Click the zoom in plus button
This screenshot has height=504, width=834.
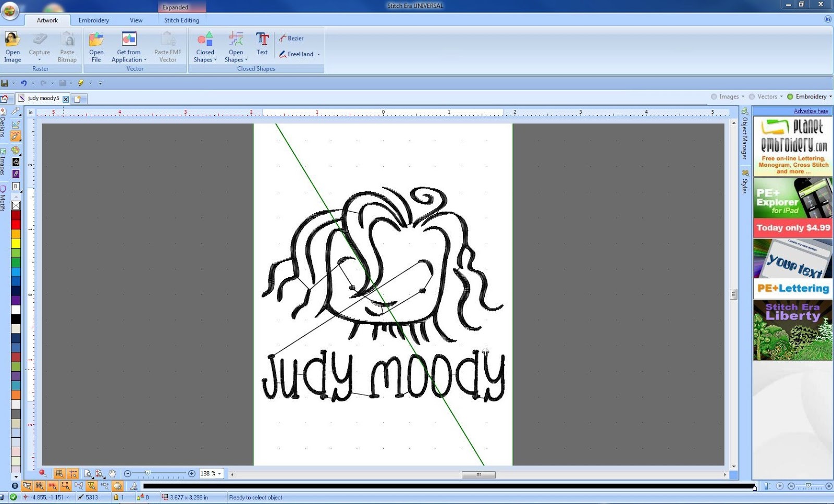(x=192, y=473)
